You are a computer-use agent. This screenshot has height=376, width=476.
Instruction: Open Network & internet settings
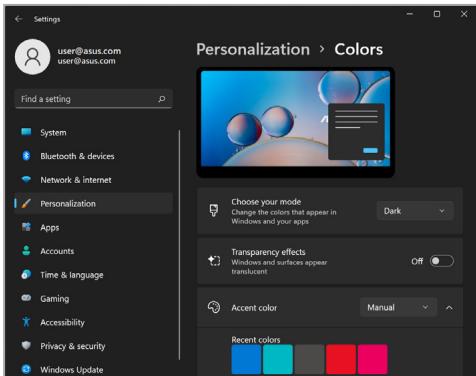click(94, 180)
